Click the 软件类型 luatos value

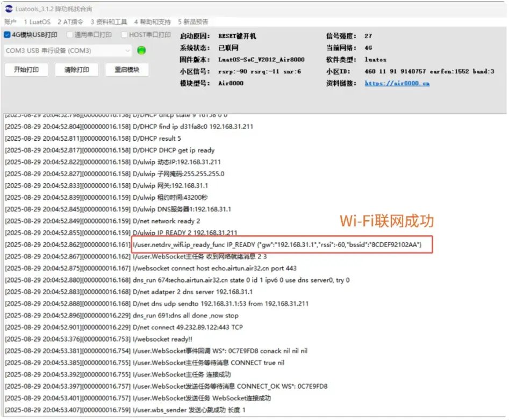[375, 60]
